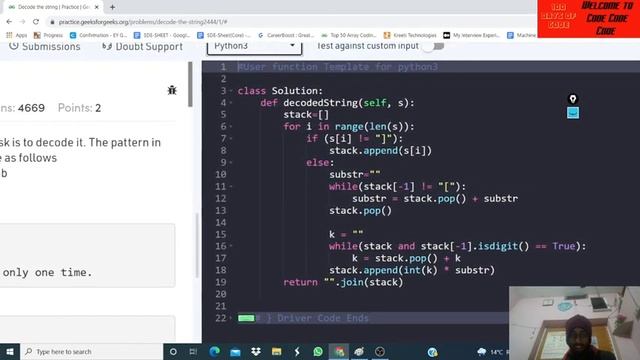The image size is (640, 360).
Task: Click the blue chat icon in editor
Action: tap(573, 113)
